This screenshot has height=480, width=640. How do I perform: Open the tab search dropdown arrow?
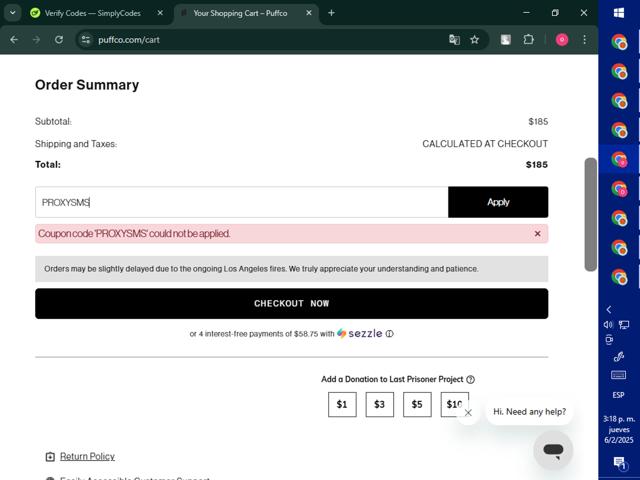[13, 13]
